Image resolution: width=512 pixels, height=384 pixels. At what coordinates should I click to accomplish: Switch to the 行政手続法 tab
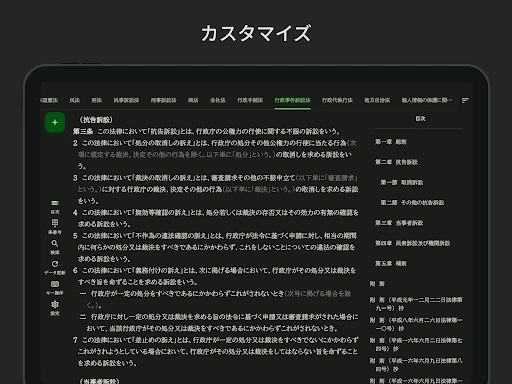(250, 100)
